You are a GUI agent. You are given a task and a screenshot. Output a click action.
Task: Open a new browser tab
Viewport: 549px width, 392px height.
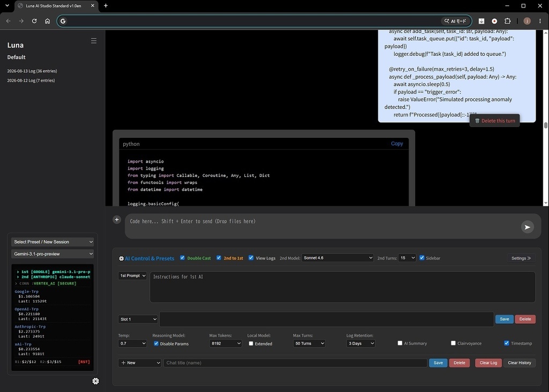(x=106, y=5)
